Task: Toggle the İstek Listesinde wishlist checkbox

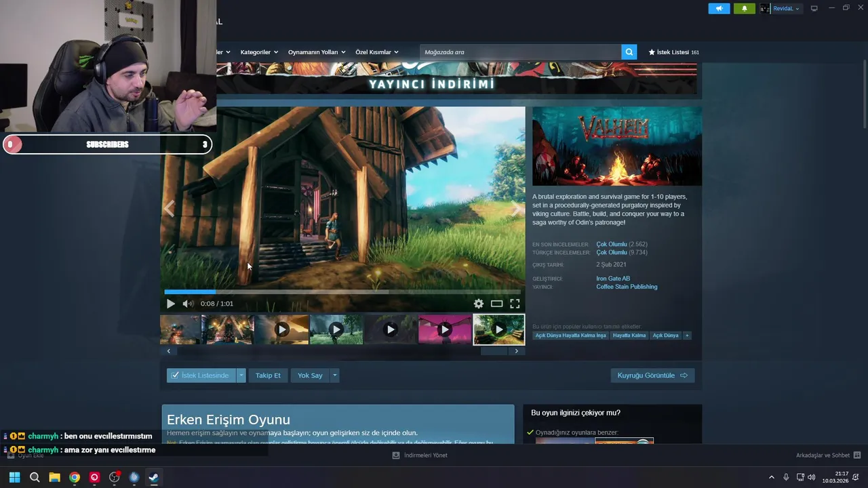Action: 175,375
